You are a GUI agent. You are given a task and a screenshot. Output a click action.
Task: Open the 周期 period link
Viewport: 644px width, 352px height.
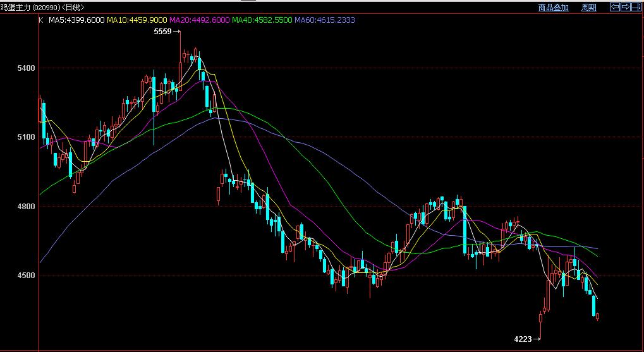pos(588,8)
